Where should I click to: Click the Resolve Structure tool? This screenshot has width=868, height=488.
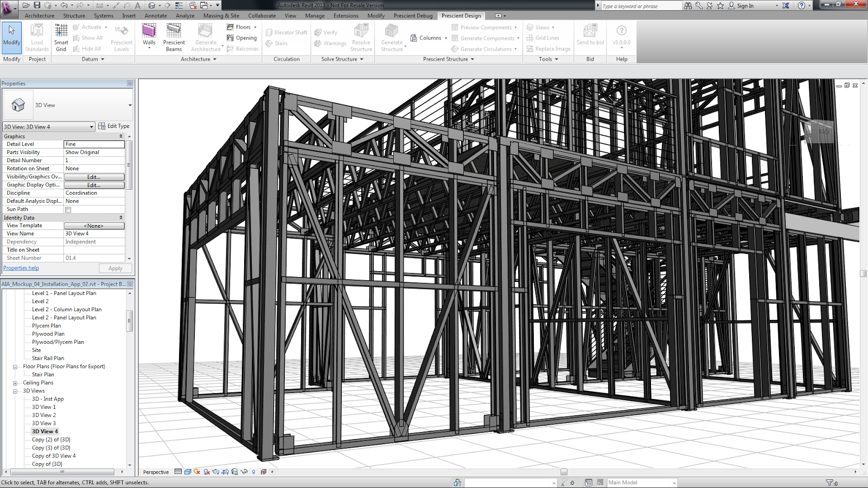361,38
